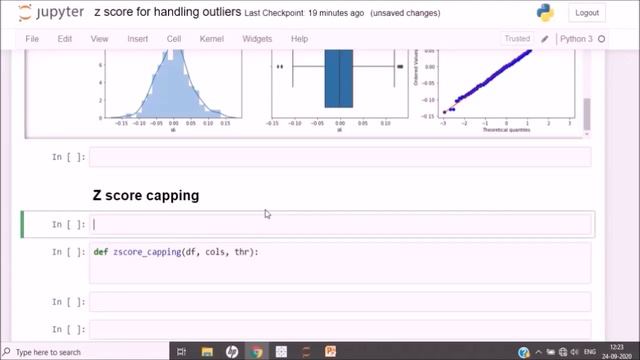Click the Z score capping heading
The image size is (640, 360).
click(146, 196)
